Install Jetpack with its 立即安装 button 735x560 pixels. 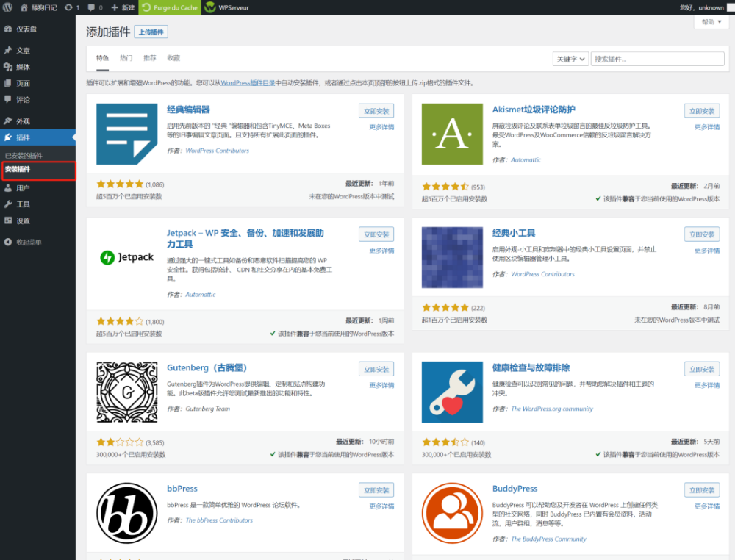click(376, 234)
